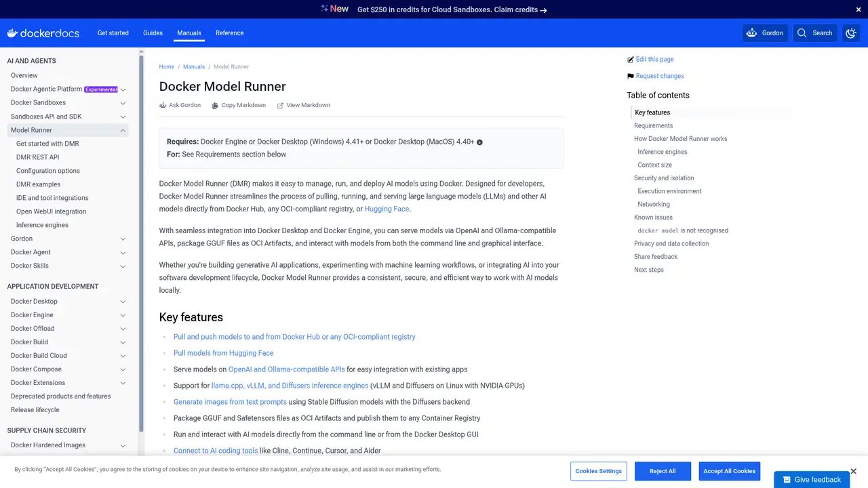Click the left sidebar scrollbar
868x488 pixels.
coord(141,244)
